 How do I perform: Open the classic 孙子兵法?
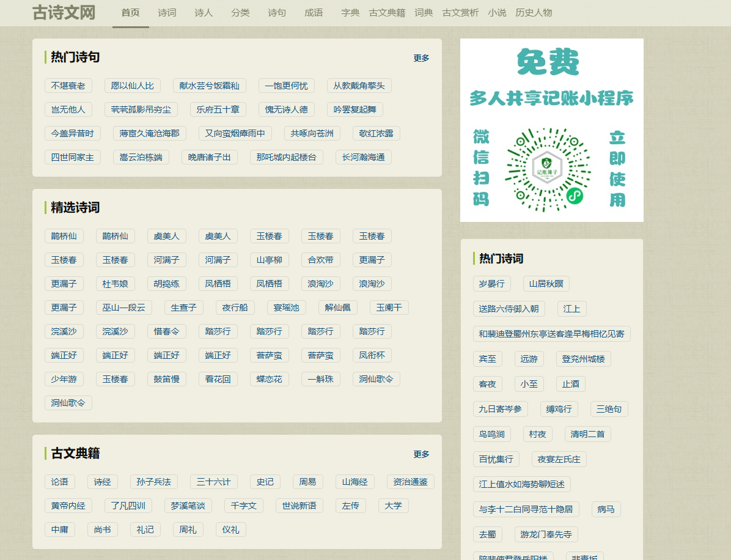153,482
